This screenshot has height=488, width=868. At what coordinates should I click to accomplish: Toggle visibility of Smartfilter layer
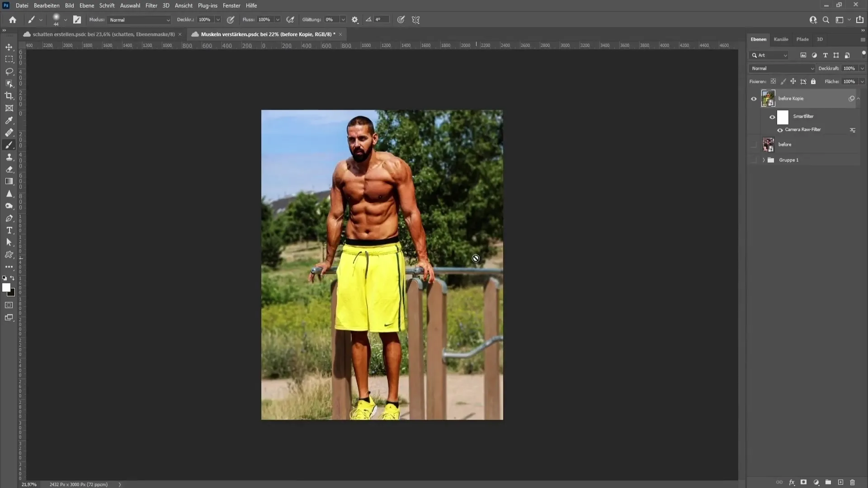pyautogui.click(x=773, y=117)
